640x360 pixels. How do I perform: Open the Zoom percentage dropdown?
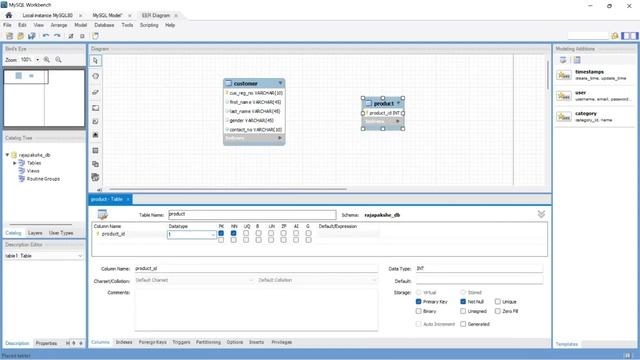coord(38,60)
